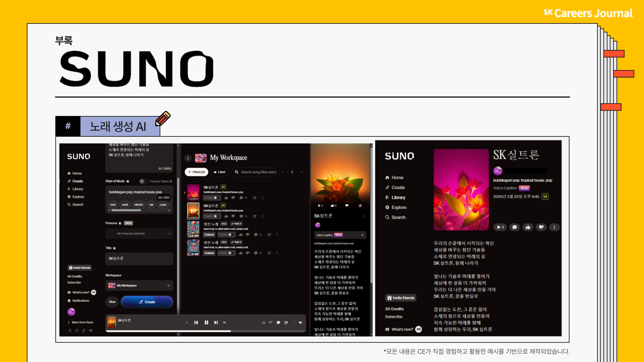Viewport: 644px width, 362px height.
Task: Open three-dot menu on right song page
Action: click(554, 227)
